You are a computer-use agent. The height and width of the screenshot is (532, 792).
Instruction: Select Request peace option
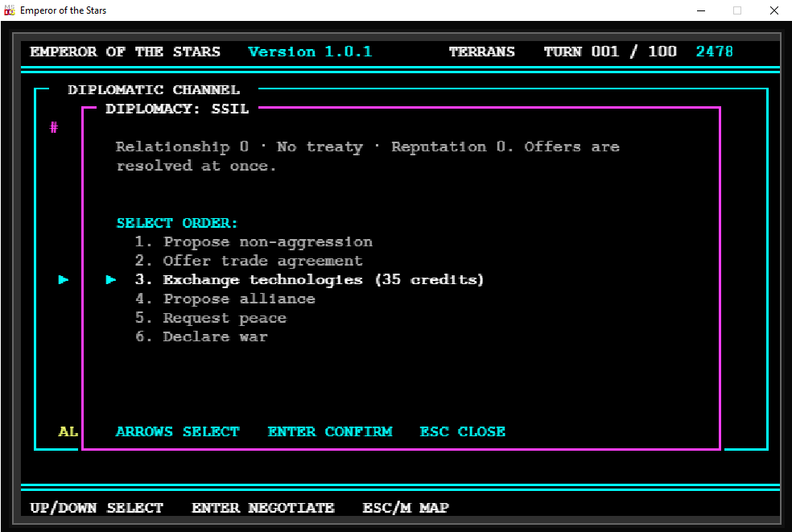coord(211,318)
